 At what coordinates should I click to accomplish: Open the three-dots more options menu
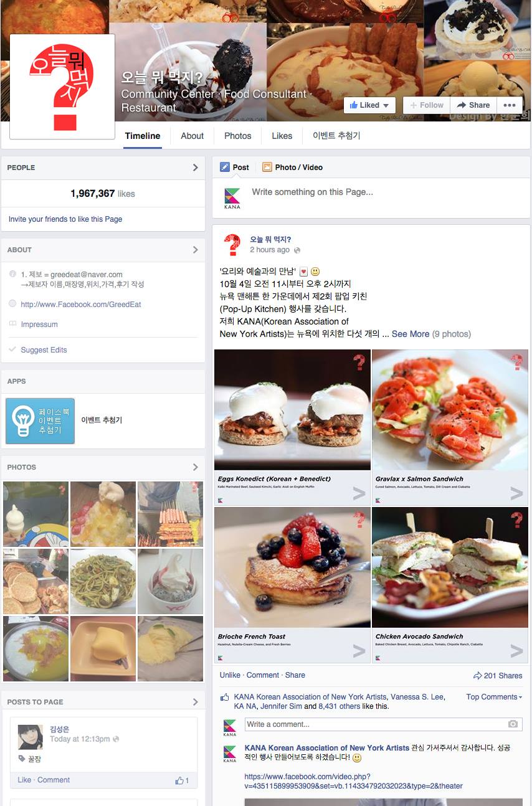click(x=509, y=105)
